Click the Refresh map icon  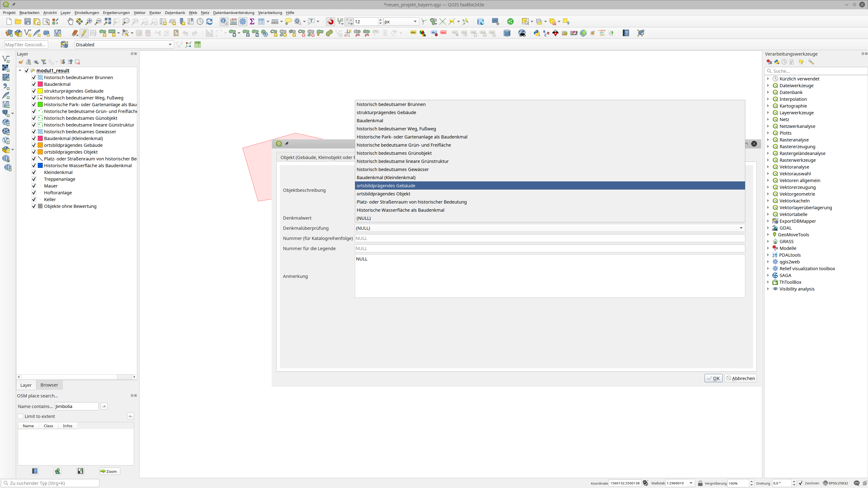coord(209,21)
